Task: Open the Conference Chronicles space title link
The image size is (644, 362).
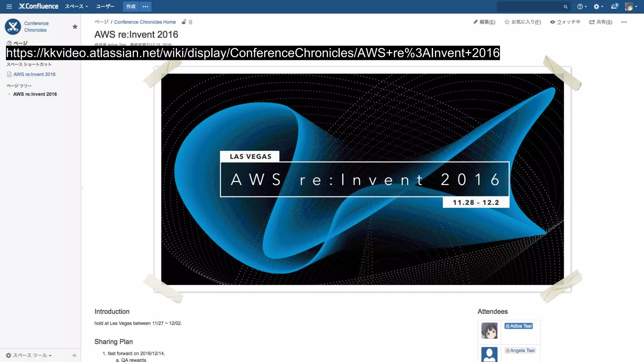Action: click(x=36, y=27)
